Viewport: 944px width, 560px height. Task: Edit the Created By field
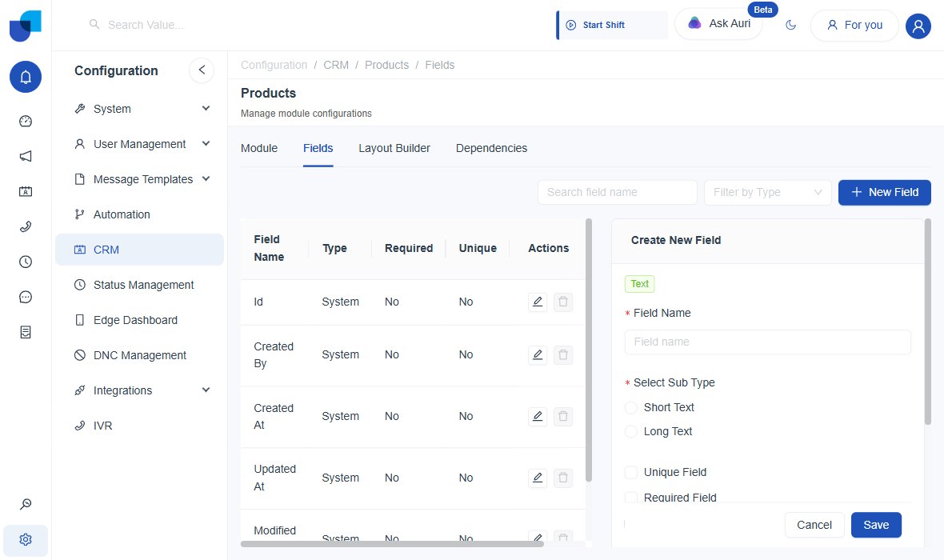[538, 354]
